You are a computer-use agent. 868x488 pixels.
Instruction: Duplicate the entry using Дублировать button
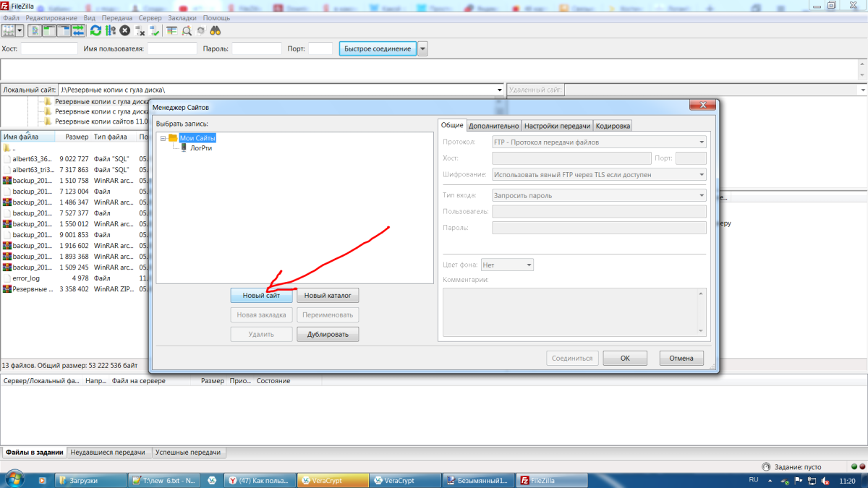(327, 333)
